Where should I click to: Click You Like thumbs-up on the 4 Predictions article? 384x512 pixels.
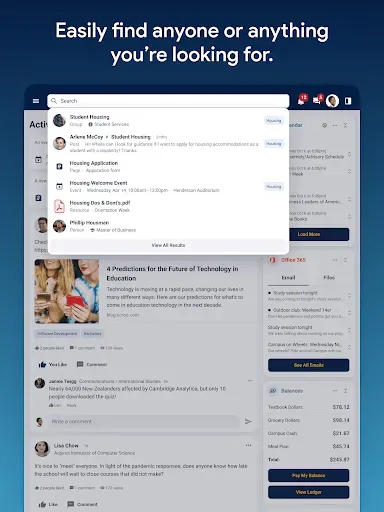point(53,364)
